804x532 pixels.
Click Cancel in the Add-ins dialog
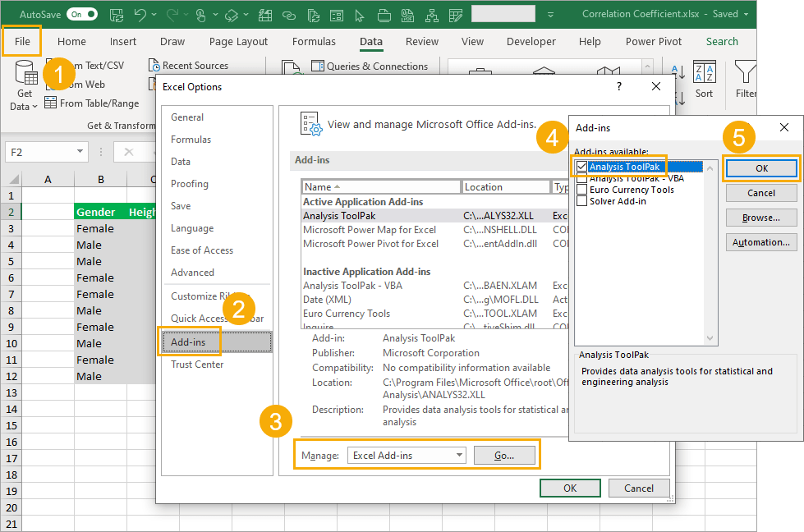coord(761,193)
